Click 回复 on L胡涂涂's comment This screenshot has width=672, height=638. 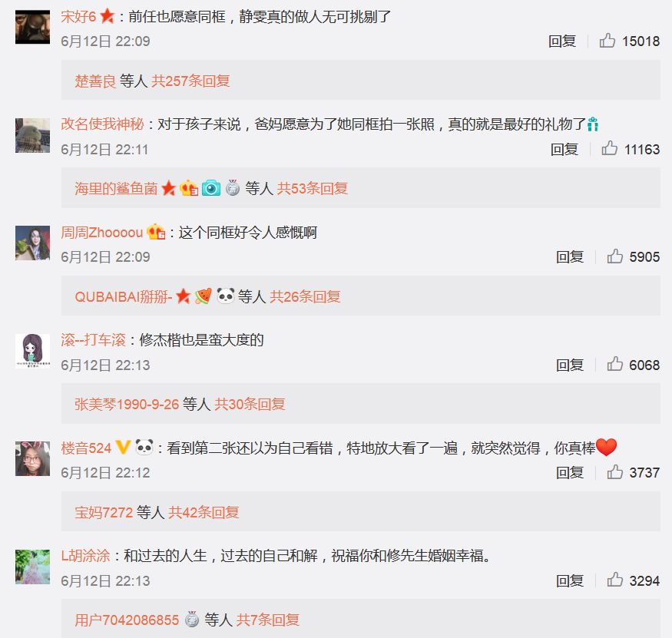click(x=570, y=580)
